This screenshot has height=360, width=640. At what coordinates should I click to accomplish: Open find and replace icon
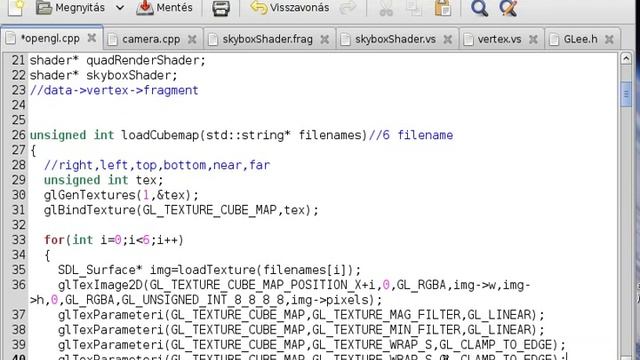[508, 7]
